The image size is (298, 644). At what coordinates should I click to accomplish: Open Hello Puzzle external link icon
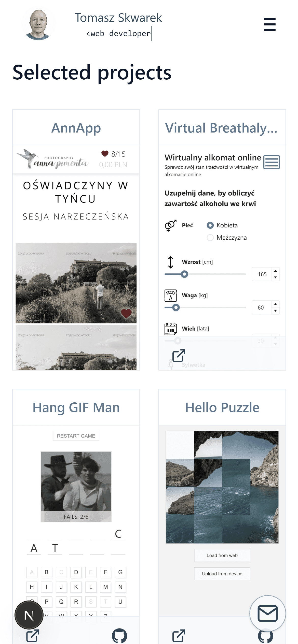coord(179,636)
